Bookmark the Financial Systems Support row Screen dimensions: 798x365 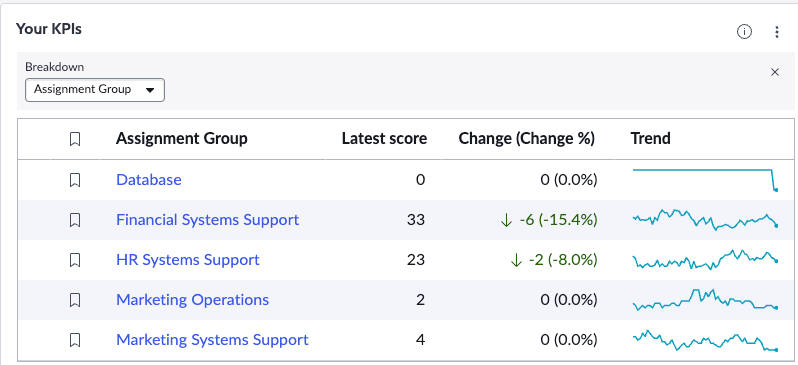coord(75,220)
